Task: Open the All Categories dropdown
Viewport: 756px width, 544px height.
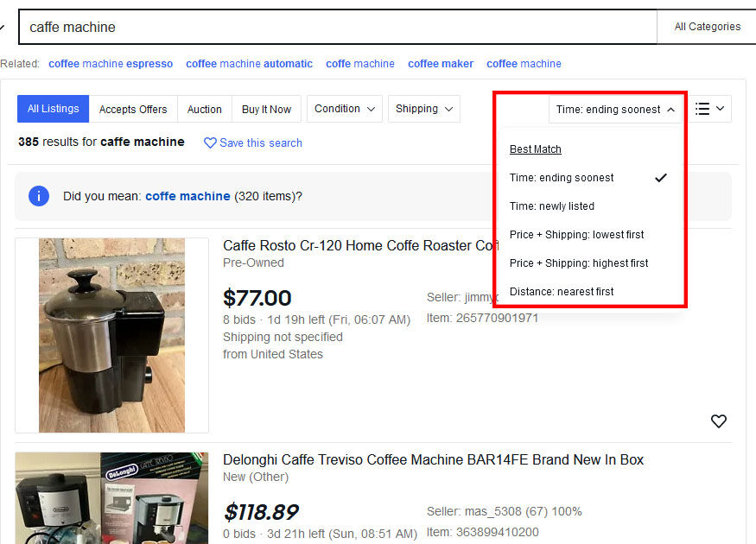Action: pyautogui.click(x=707, y=27)
